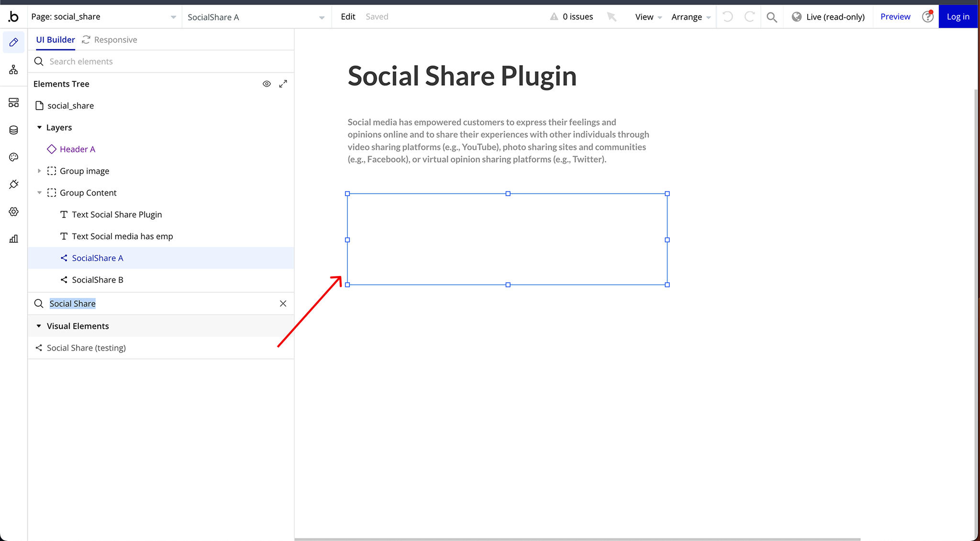Clear the Social Share search field

[283, 304]
